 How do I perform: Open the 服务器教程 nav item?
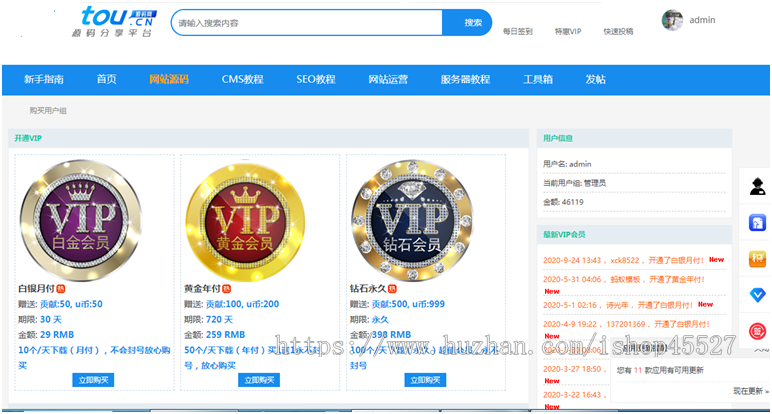tap(465, 79)
